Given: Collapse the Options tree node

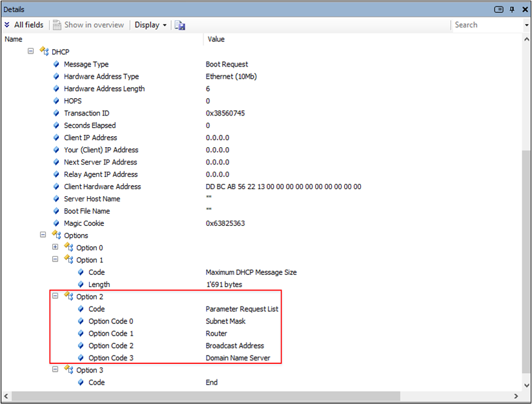Looking at the screenshot, I should coord(43,236).
